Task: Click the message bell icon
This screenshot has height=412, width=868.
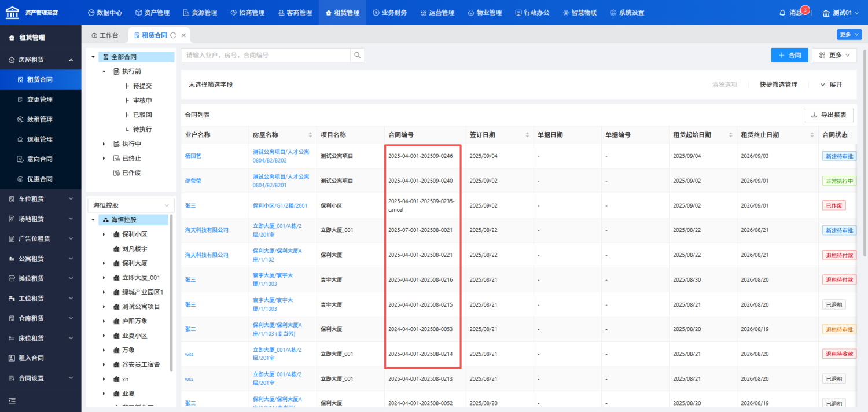Action: click(782, 13)
